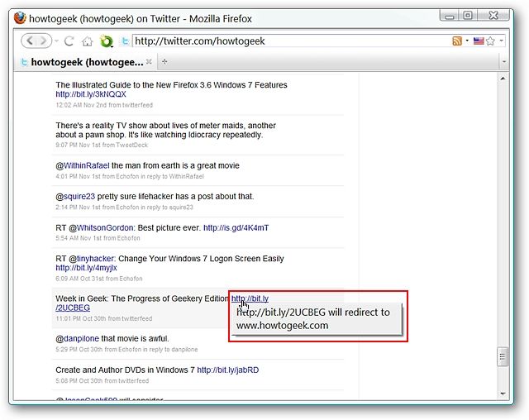
Task: Go back with the Back arrow button
Action: pyautogui.click(x=30, y=41)
